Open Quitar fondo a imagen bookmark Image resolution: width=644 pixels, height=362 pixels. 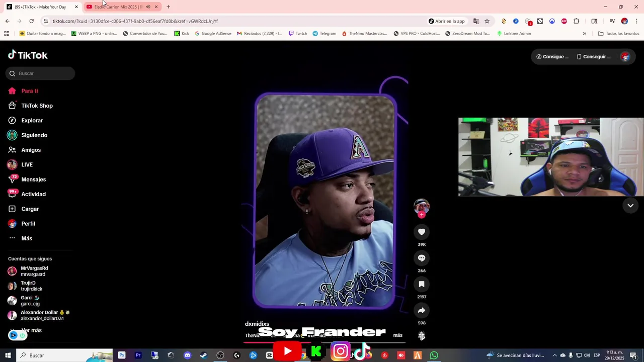[x=42, y=34]
